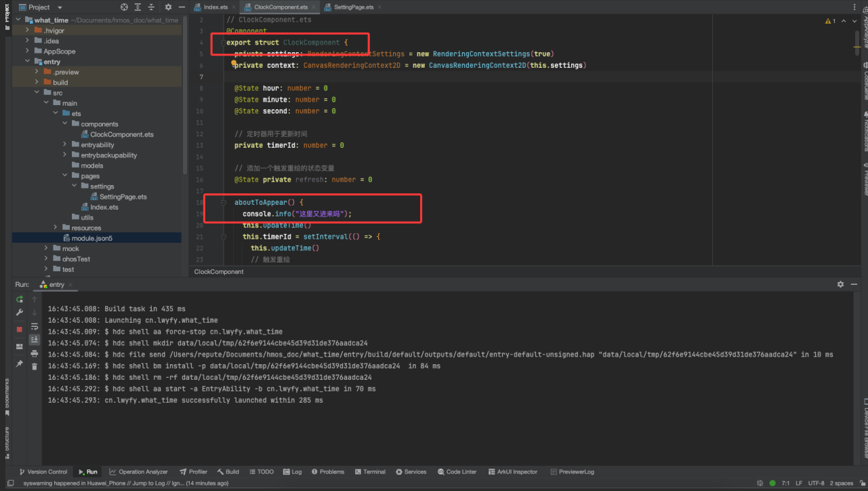
Task: Open the Log tool window
Action: pos(292,472)
